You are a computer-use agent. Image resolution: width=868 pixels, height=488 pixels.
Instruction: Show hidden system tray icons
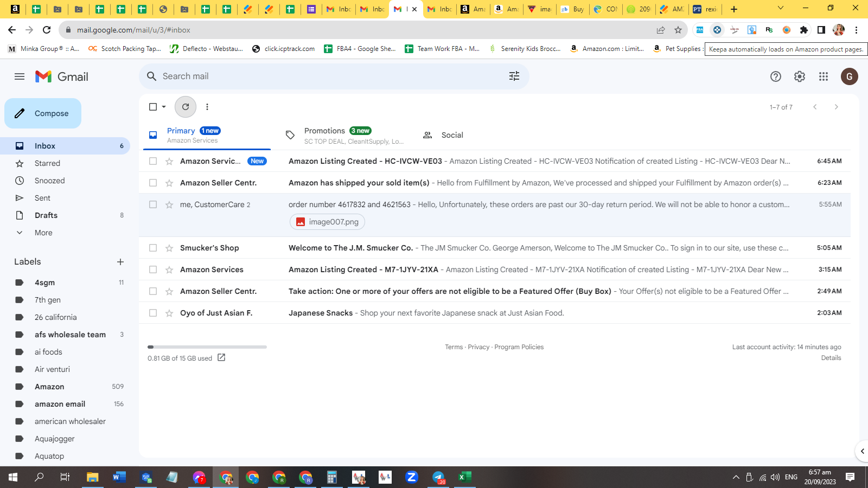(x=736, y=477)
